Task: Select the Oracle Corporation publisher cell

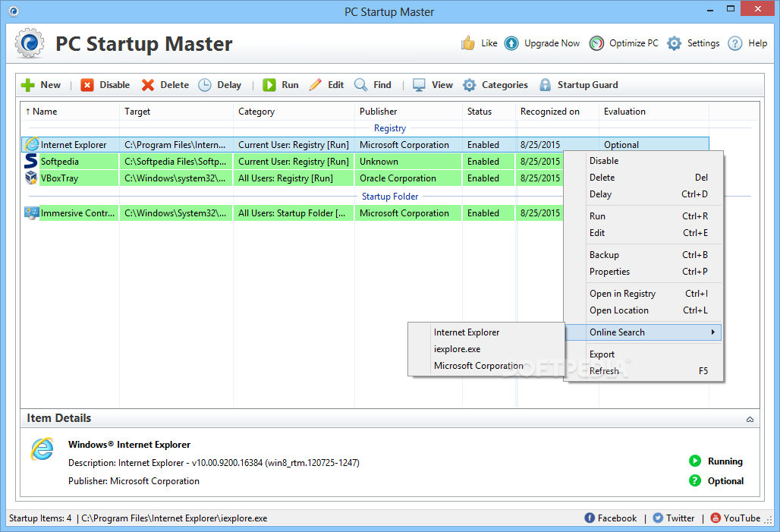Action: pos(408,178)
